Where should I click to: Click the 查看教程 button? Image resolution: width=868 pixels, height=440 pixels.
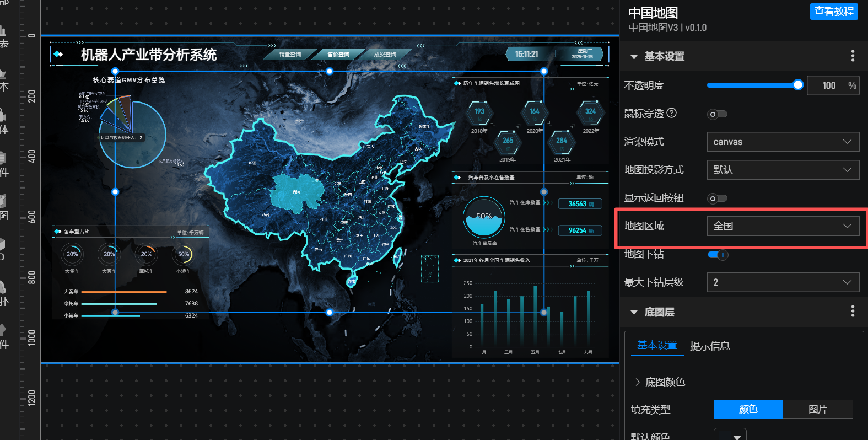coord(833,12)
